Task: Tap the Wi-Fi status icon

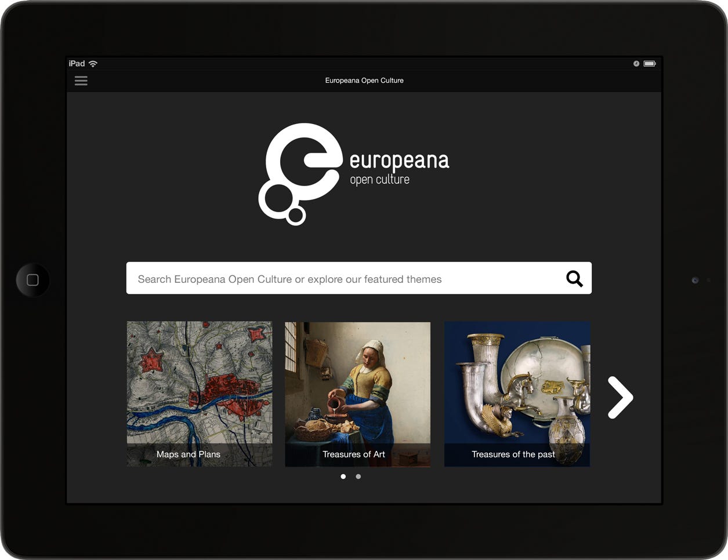Action: (93, 64)
